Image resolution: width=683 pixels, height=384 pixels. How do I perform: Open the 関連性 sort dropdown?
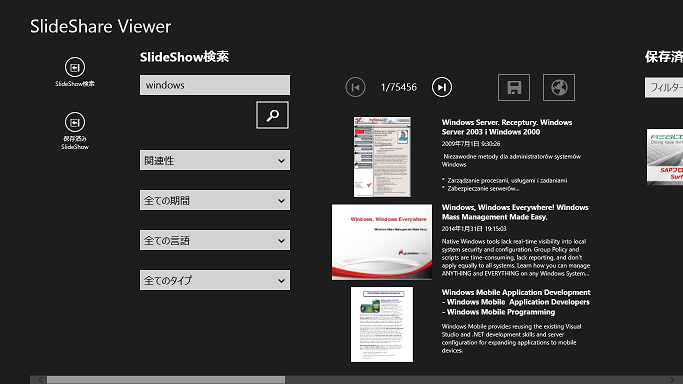(x=215, y=160)
